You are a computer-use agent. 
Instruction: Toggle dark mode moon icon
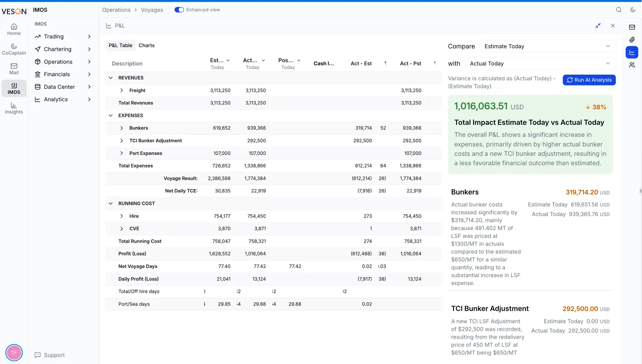[633, 10]
